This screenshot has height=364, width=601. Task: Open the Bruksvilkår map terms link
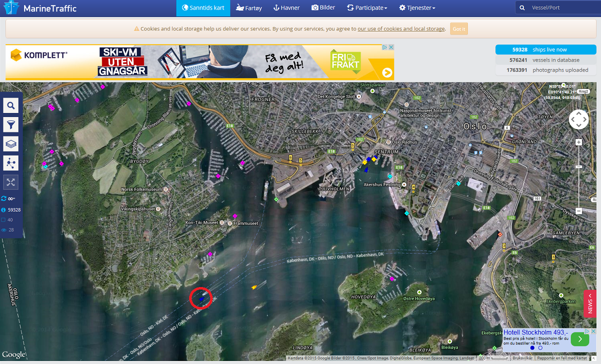click(x=522, y=358)
